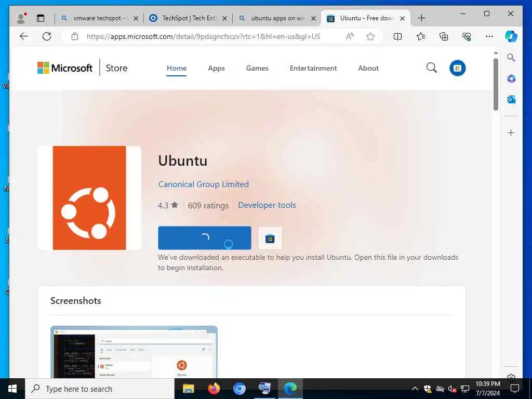Open the Edge profile avatar icon
The height and width of the screenshot is (399, 532).
pos(21,18)
